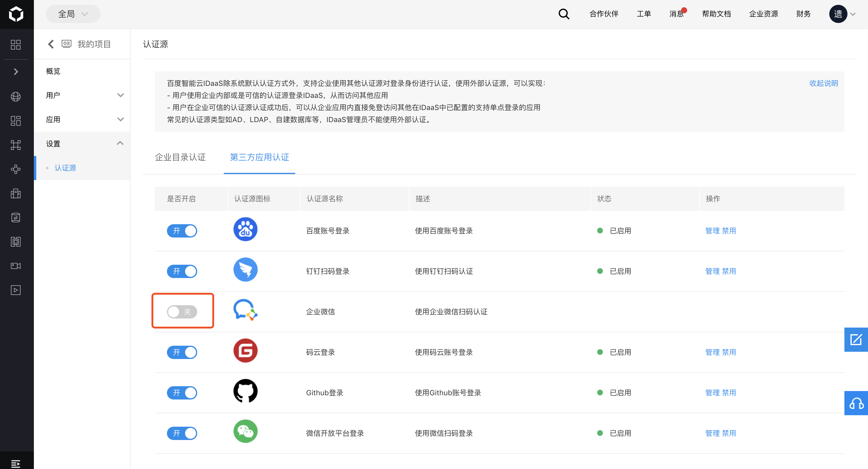This screenshot has width=868, height=469.
Task: Expand the account dropdown arrow
Action: 853,14
